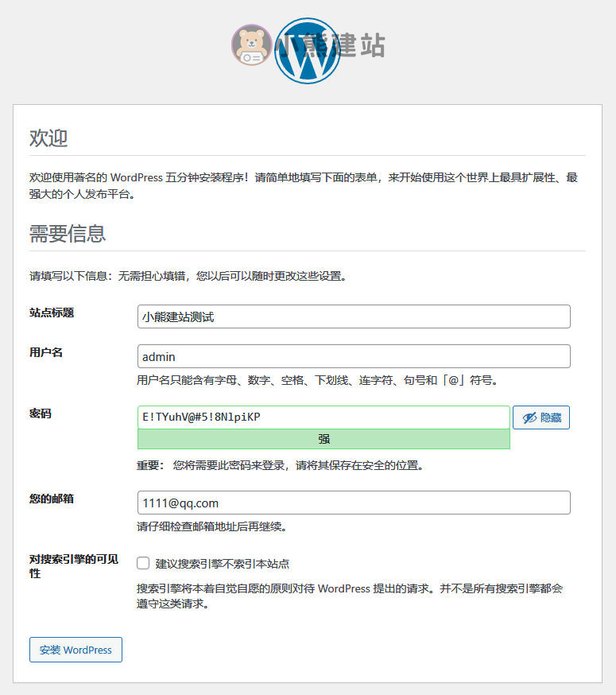Screen dimensions: 616x695
Task: Click into the 用户名 field containing admin
Action: coord(354,356)
